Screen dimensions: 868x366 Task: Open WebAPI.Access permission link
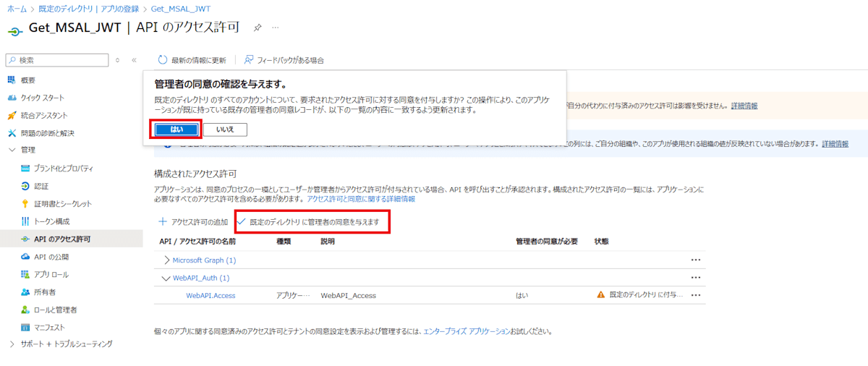[x=210, y=295]
